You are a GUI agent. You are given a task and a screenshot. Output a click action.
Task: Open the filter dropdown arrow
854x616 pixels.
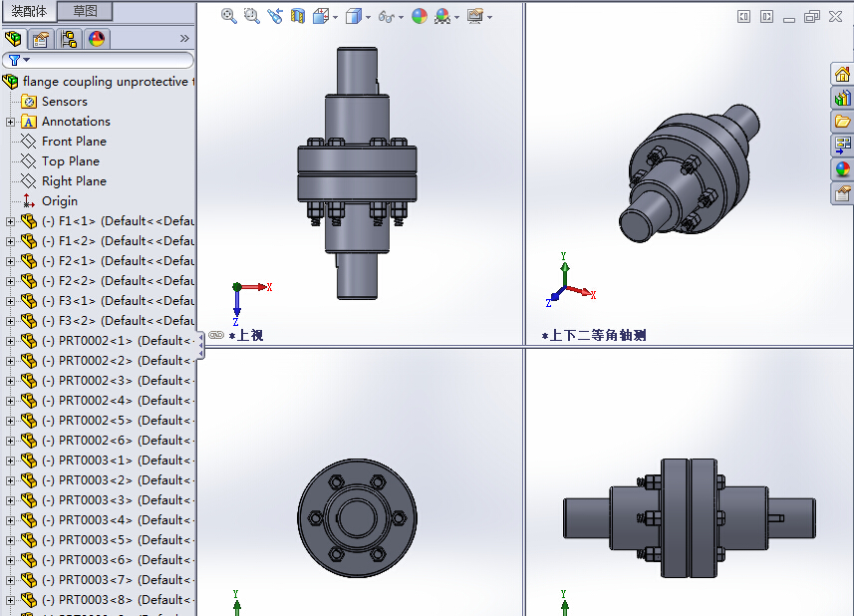click(26, 60)
